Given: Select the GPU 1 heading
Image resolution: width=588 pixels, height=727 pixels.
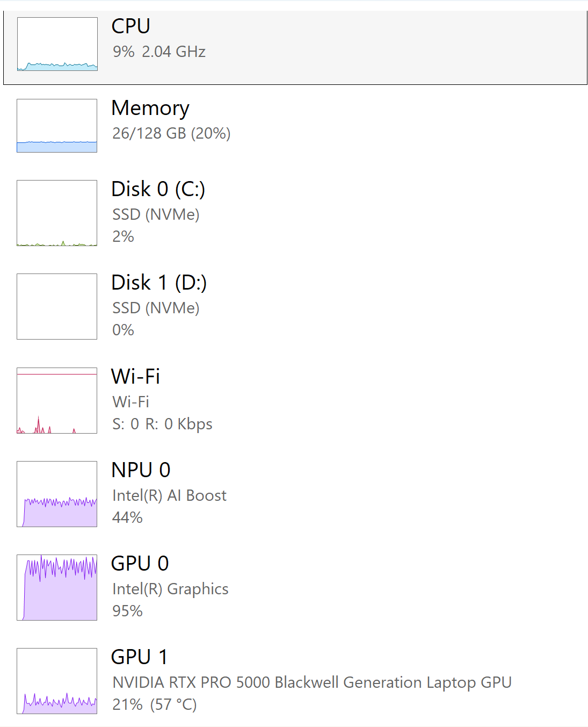Looking at the screenshot, I should tap(139, 657).
